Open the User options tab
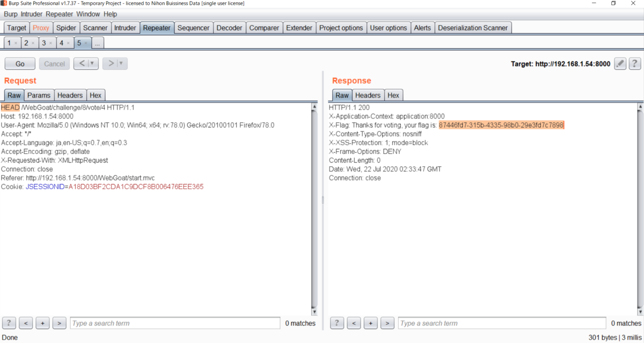The width and height of the screenshot is (644, 343). (x=389, y=28)
